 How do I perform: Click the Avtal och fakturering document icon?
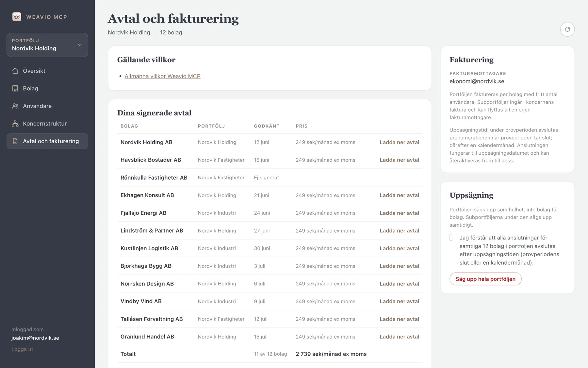[x=15, y=141]
